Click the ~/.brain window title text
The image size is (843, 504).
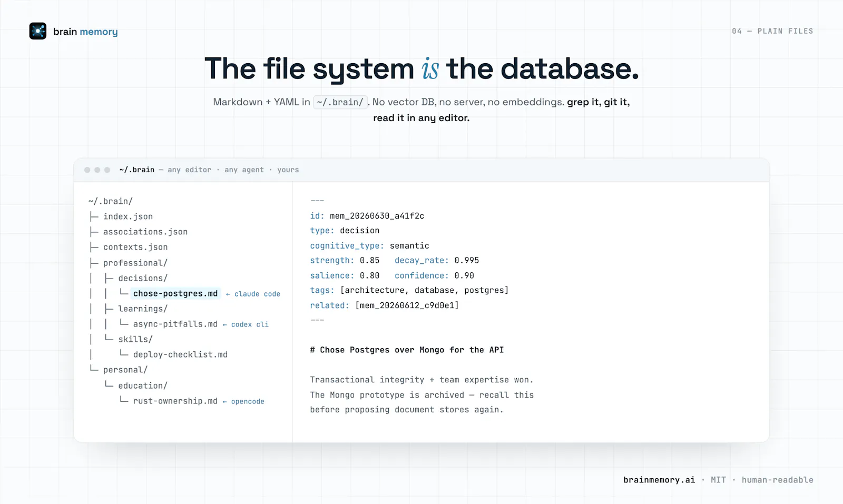click(137, 170)
